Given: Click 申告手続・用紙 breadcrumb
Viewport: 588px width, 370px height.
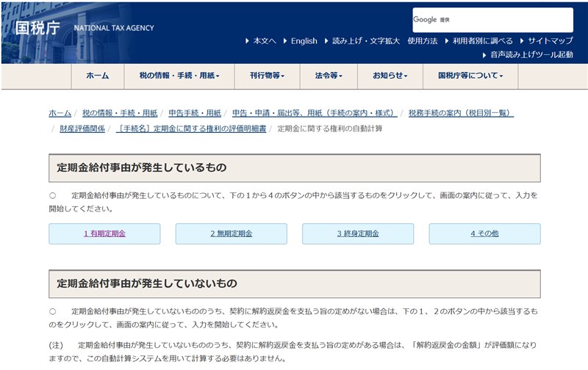Looking at the screenshot, I should [195, 113].
